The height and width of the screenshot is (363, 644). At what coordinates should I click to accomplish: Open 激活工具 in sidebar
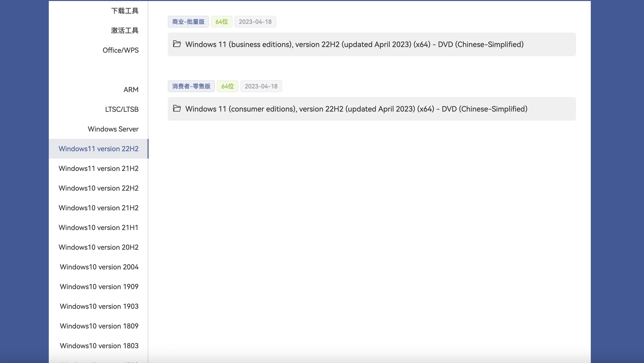(124, 31)
